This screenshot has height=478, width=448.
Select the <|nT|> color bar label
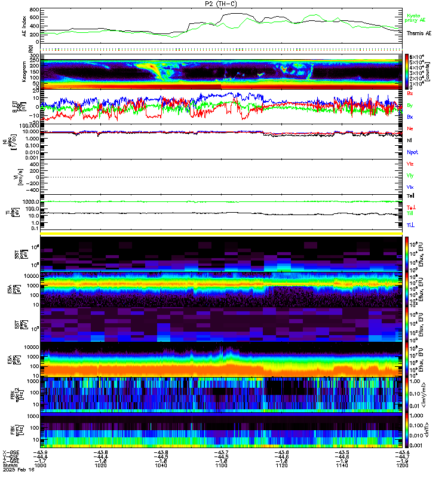click(x=427, y=430)
